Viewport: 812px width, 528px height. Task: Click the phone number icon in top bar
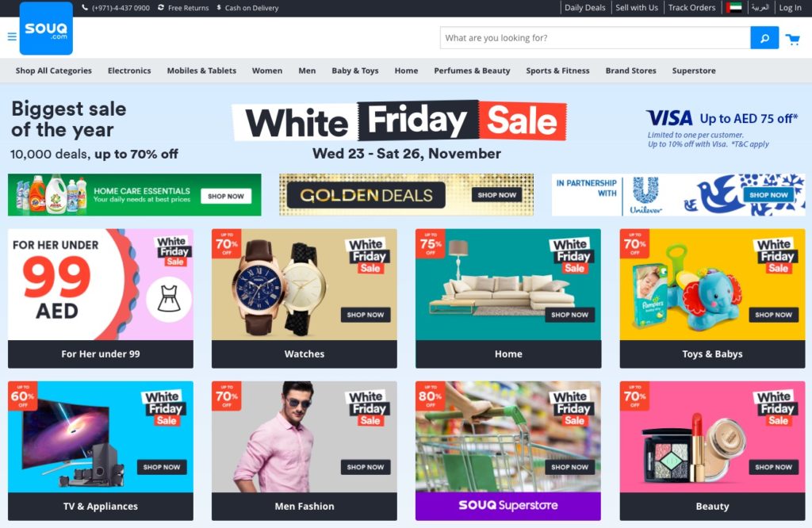(85, 7)
